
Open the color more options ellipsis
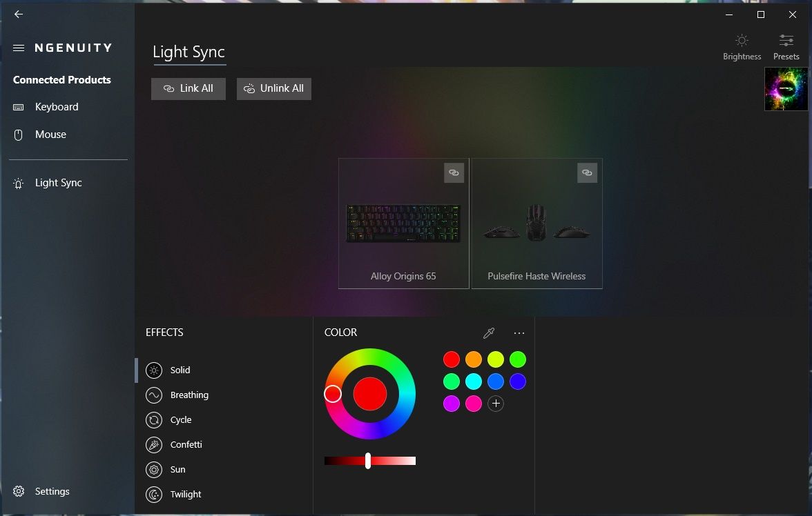click(519, 333)
